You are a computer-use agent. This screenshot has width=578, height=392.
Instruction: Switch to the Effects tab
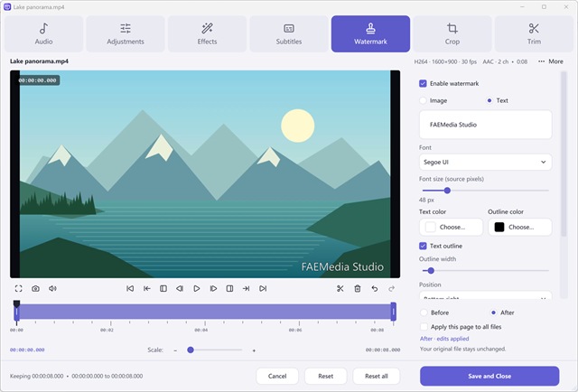pyautogui.click(x=207, y=33)
